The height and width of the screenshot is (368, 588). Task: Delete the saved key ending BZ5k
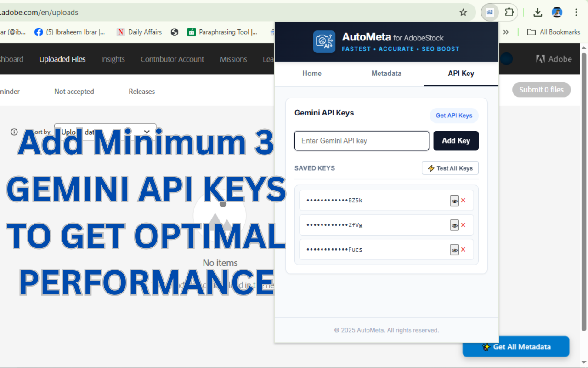click(x=463, y=201)
